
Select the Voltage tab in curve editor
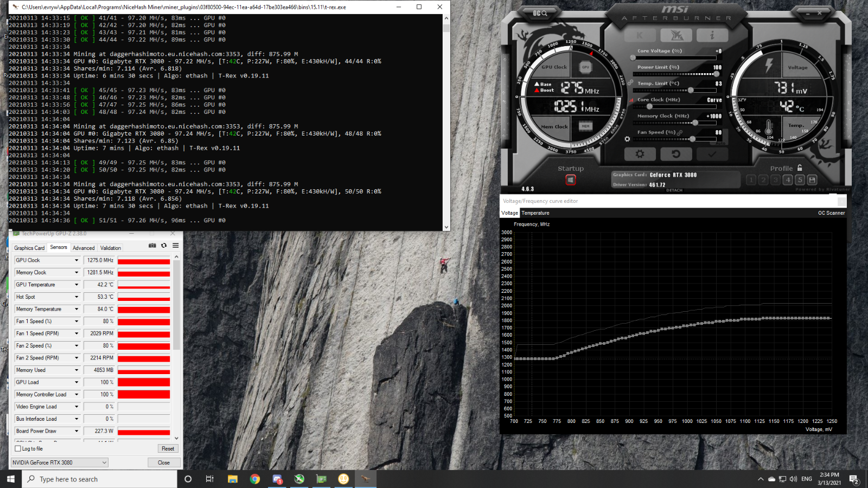(510, 213)
